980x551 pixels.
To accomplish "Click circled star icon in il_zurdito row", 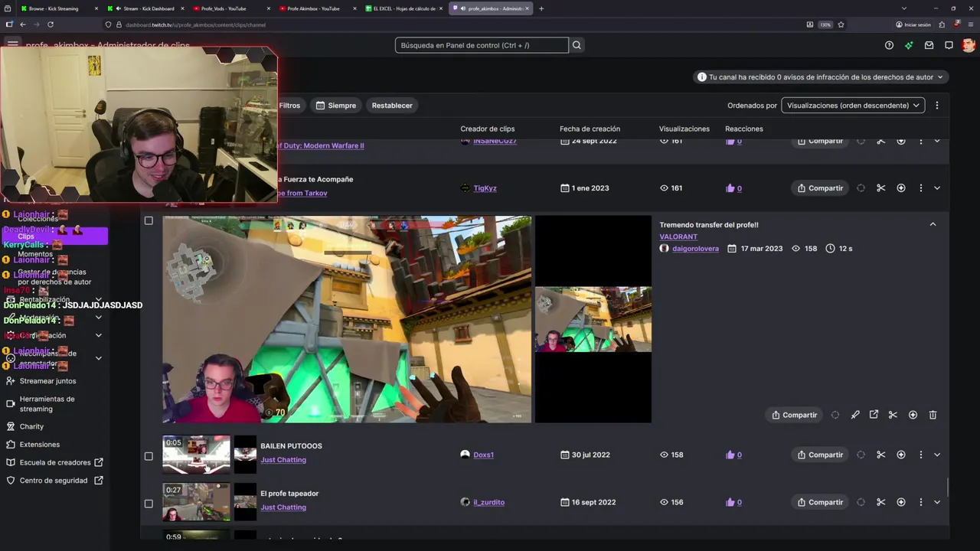I will click(900, 502).
